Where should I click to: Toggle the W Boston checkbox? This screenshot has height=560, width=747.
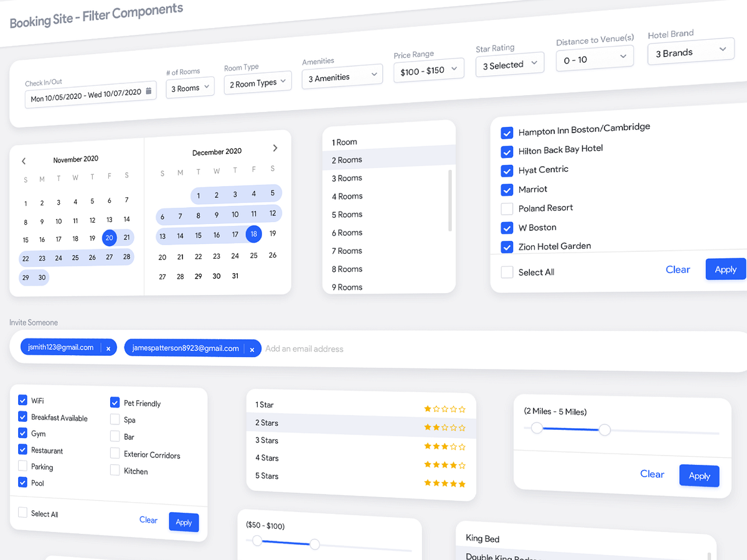[x=507, y=228]
